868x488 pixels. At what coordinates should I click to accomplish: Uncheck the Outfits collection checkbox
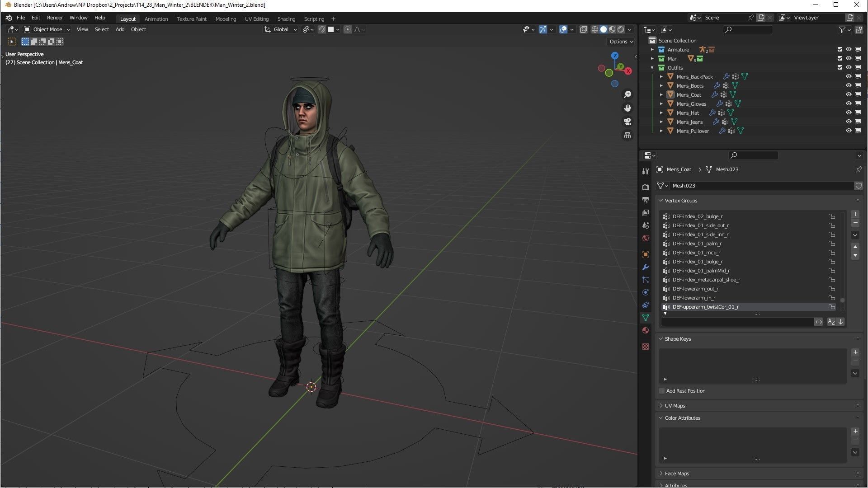pos(840,68)
